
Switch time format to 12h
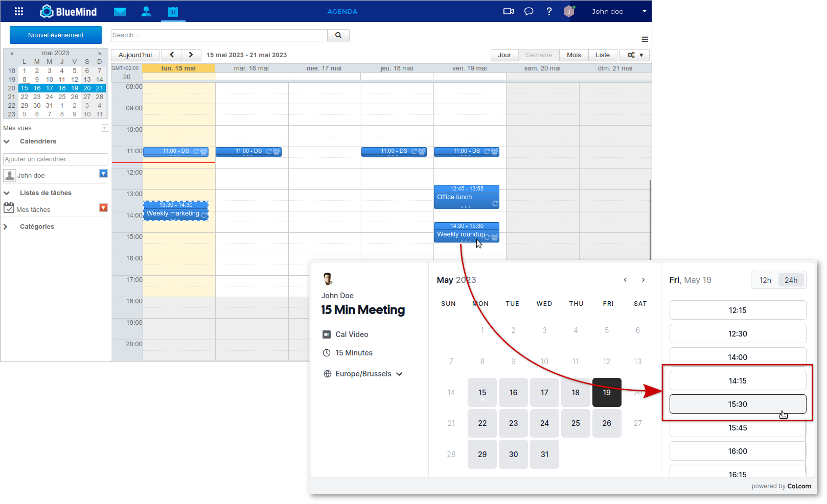765,280
